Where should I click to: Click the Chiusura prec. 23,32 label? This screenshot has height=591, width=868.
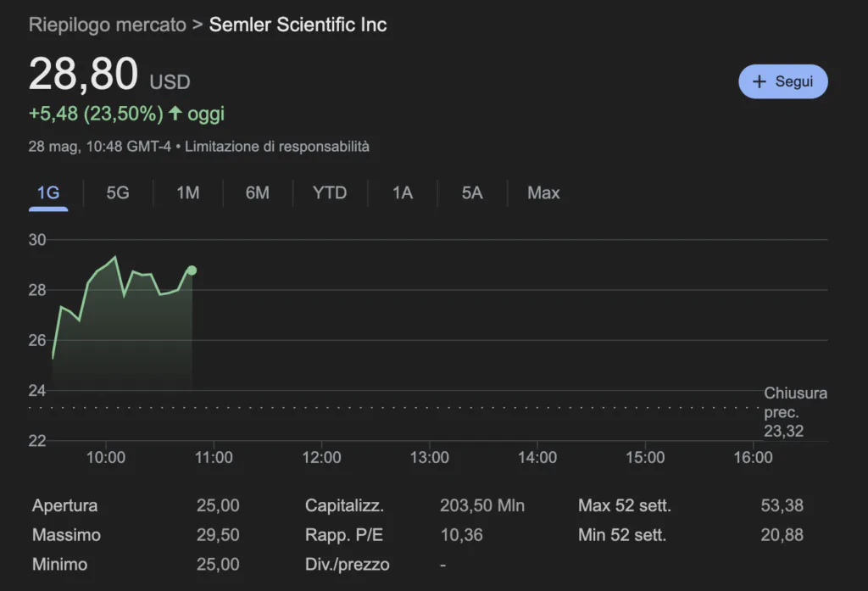point(795,412)
